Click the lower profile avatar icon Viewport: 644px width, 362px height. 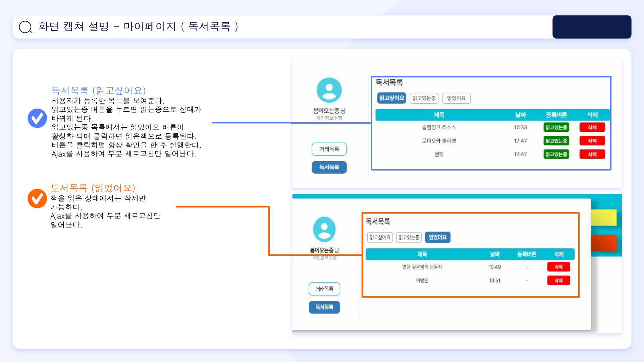click(324, 229)
